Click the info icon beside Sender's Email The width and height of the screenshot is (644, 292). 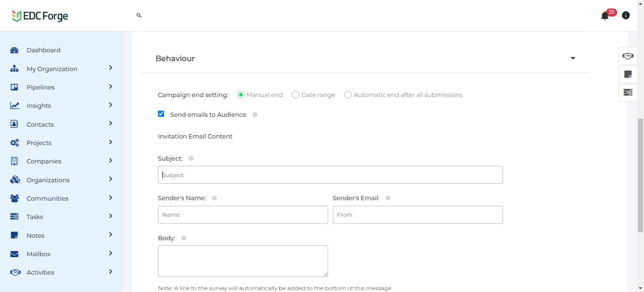coord(388,198)
